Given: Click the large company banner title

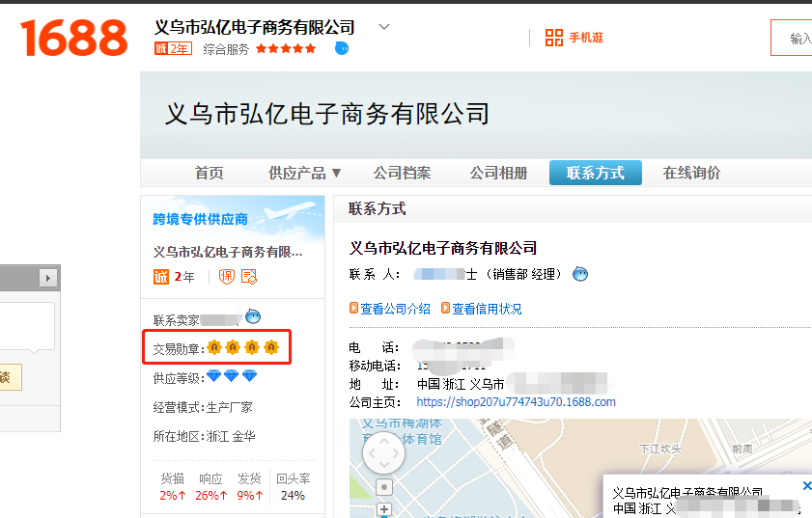Looking at the screenshot, I should coord(327,114).
